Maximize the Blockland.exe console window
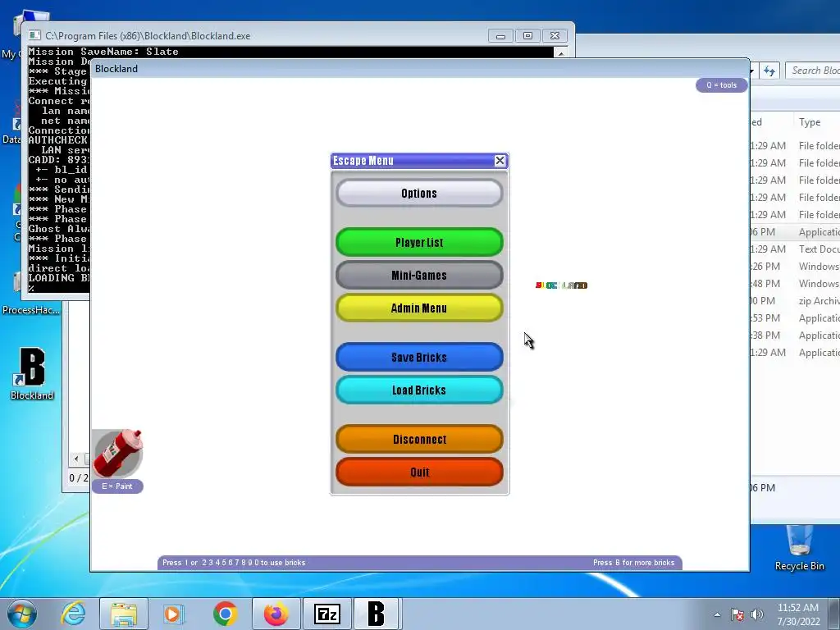 coord(527,36)
